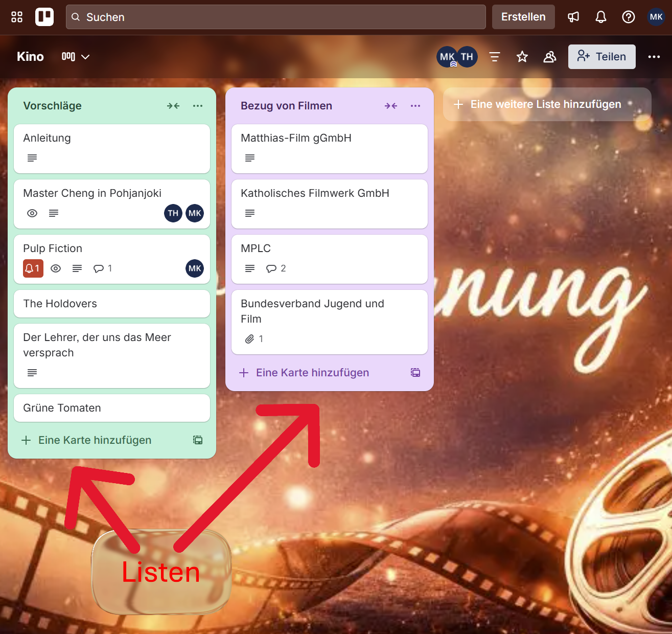This screenshot has height=634, width=672.
Task: Click the megaphone announcements icon
Action: (573, 17)
